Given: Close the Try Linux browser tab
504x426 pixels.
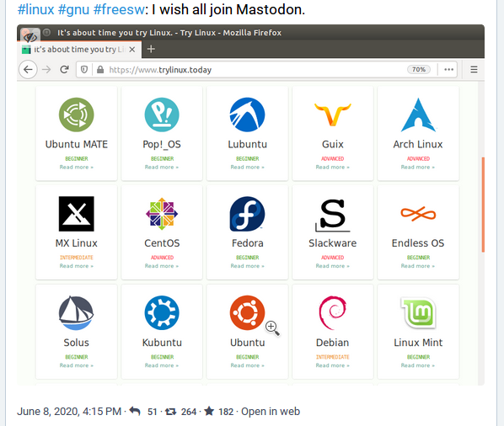Looking at the screenshot, I should pos(132,50).
